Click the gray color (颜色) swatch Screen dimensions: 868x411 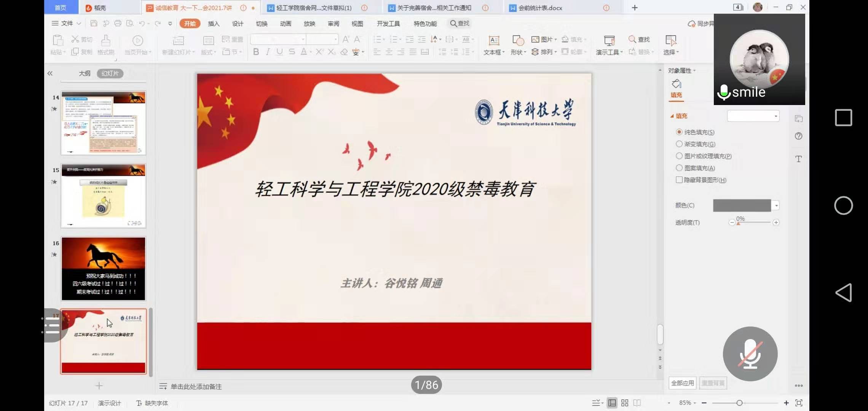tap(742, 205)
